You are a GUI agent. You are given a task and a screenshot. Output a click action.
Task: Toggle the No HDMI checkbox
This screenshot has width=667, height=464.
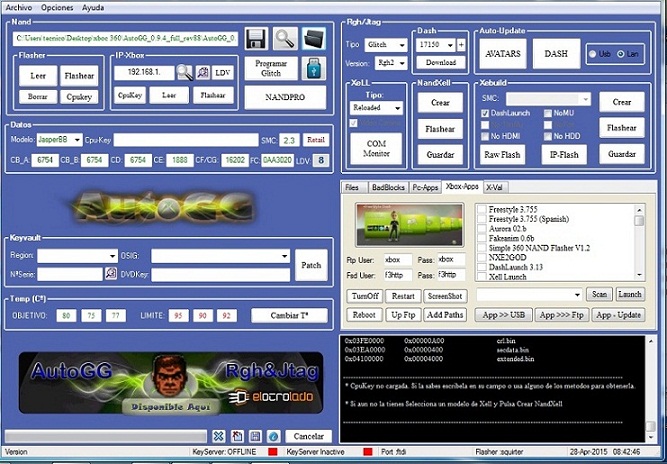point(485,136)
